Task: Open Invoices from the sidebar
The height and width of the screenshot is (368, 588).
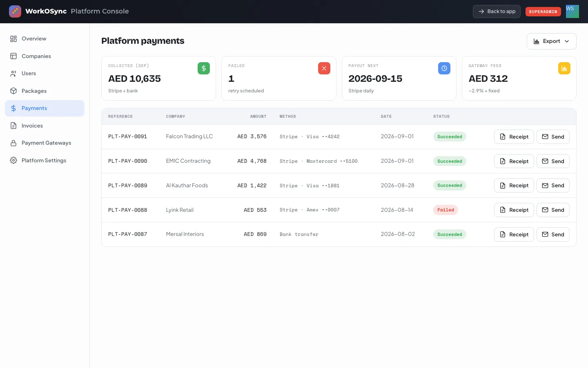Action: coord(45,126)
